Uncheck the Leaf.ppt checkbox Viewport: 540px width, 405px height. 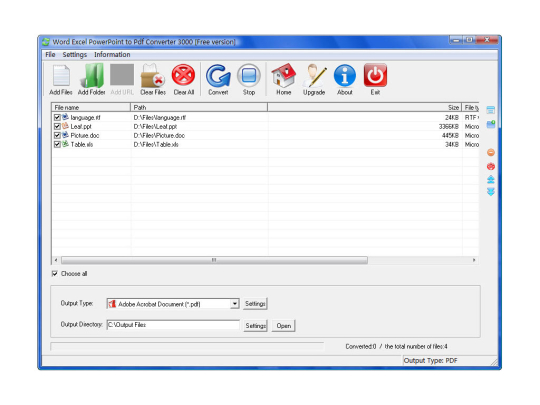click(57, 126)
